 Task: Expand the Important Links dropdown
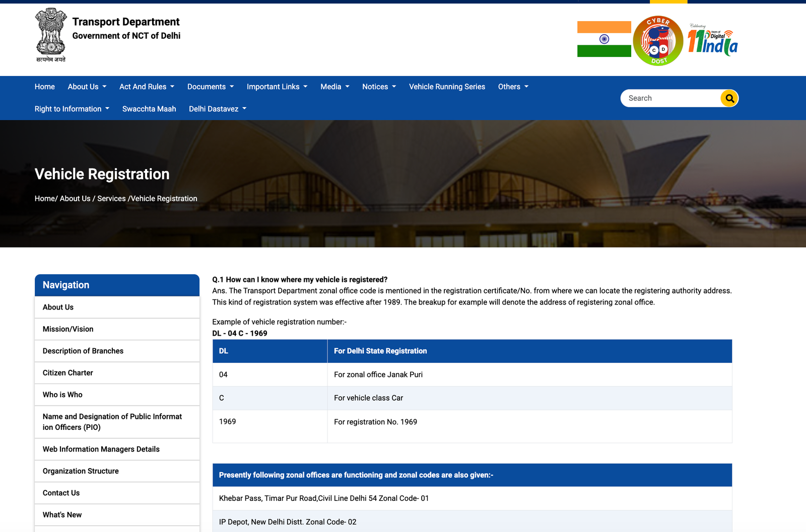pos(277,87)
